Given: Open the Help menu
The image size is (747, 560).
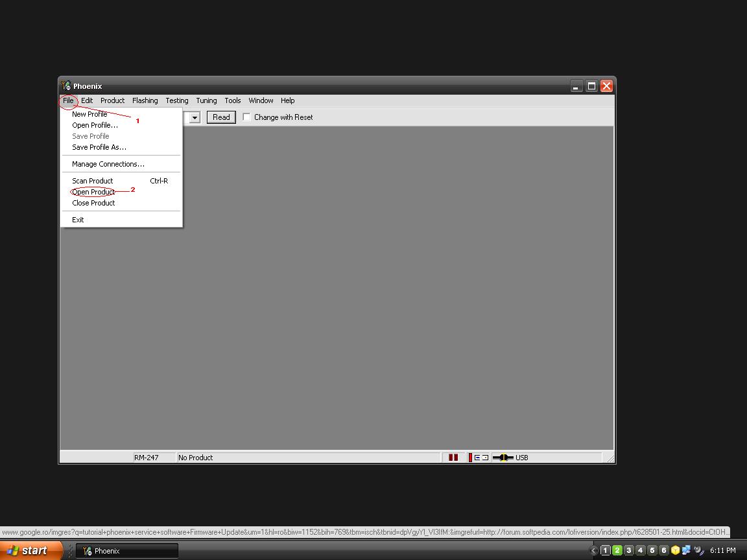Looking at the screenshot, I should point(287,100).
